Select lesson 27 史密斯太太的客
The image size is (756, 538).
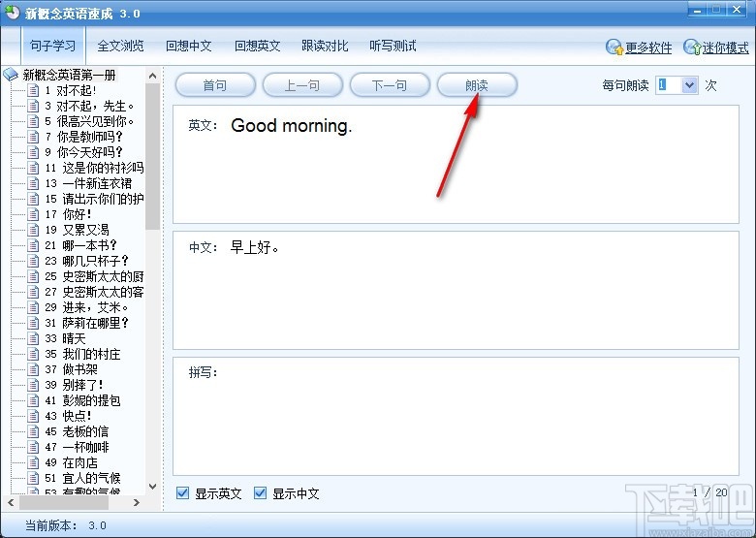95,292
